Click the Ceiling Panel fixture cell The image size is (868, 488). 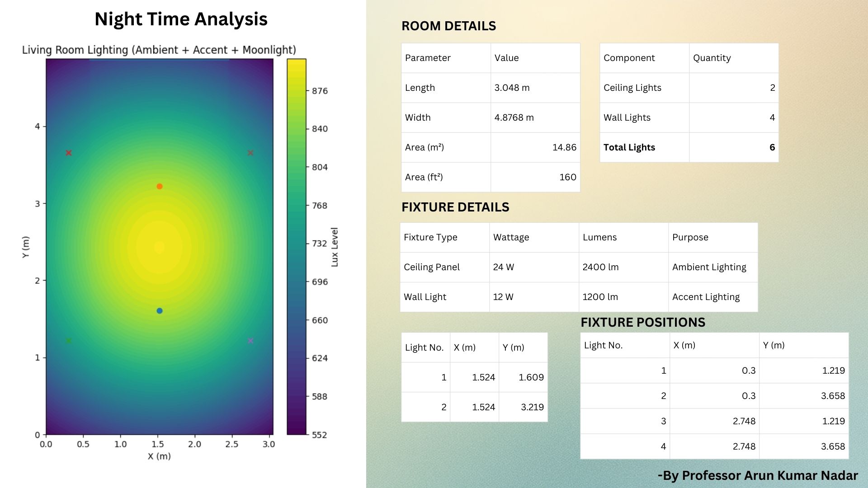click(431, 267)
